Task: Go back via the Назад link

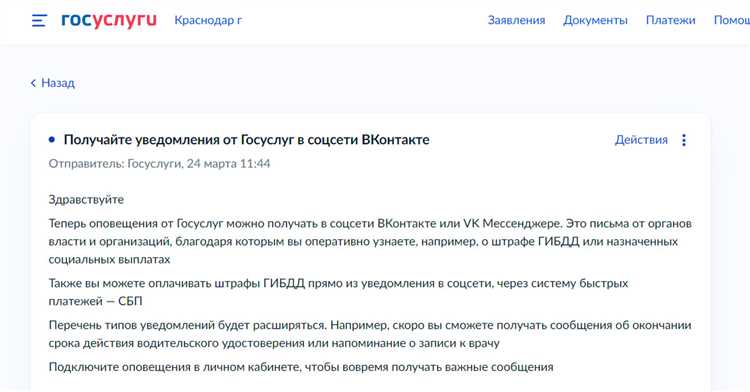Action: pos(58,83)
